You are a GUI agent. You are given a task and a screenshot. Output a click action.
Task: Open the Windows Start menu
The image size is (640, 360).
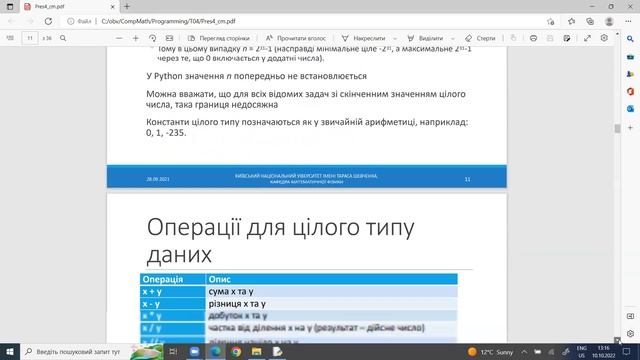pyautogui.click(x=10, y=351)
